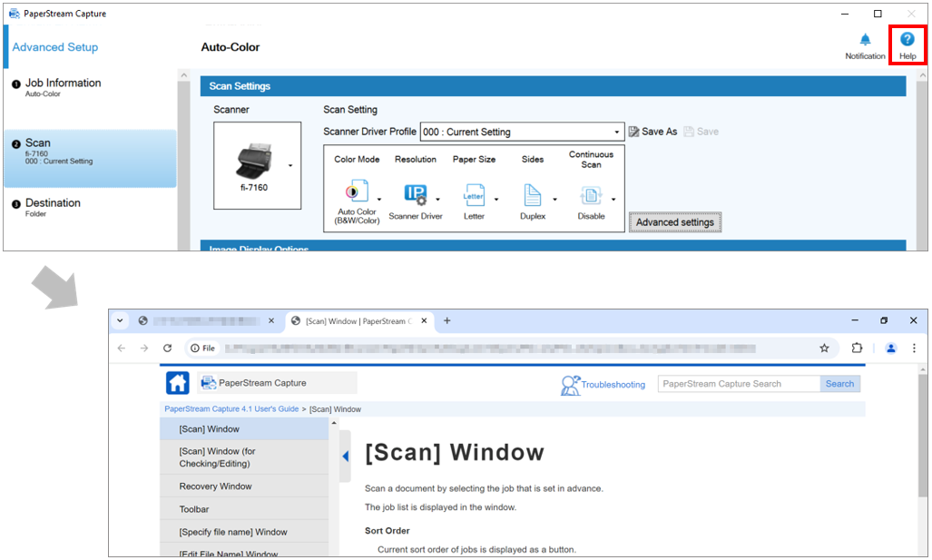Open a new browser tab

447,321
